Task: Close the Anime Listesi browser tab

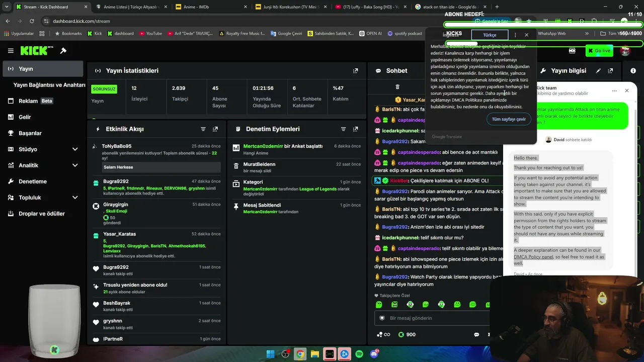Action: pyautogui.click(x=165, y=7)
